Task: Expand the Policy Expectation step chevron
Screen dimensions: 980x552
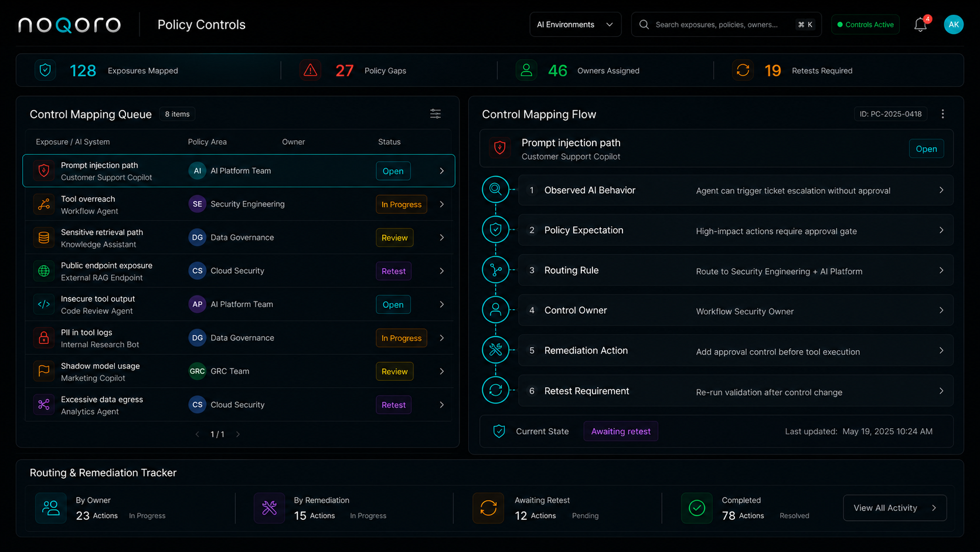Action: pyautogui.click(x=941, y=230)
